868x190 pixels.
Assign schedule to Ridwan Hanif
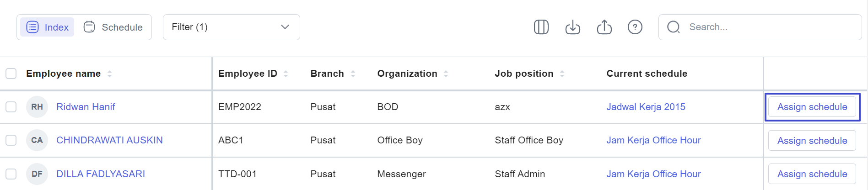click(x=812, y=107)
